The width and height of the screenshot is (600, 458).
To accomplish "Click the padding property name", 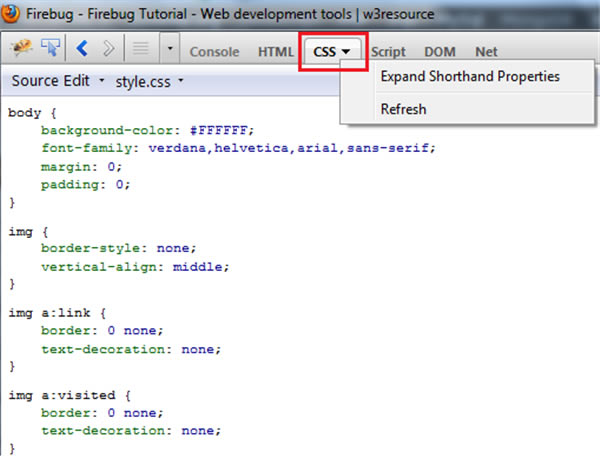I will [x=70, y=185].
